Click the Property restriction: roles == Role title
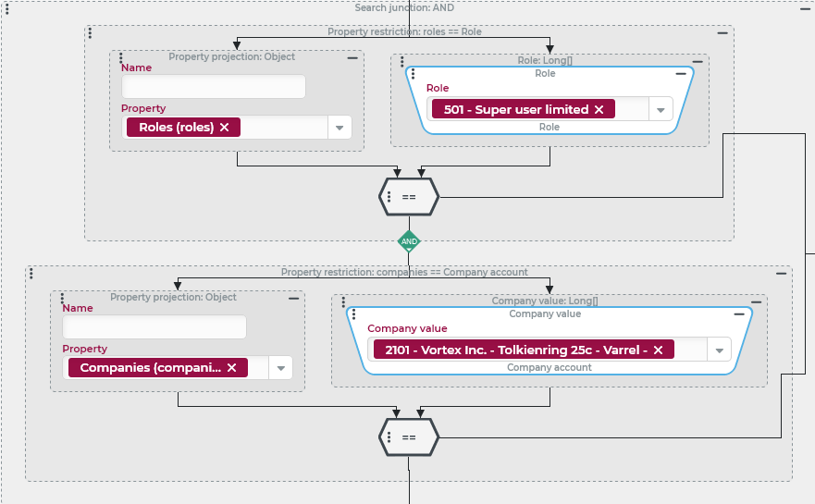Image resolution: width=815 pixels, height=504 pixels. click(x=404, y=31)
